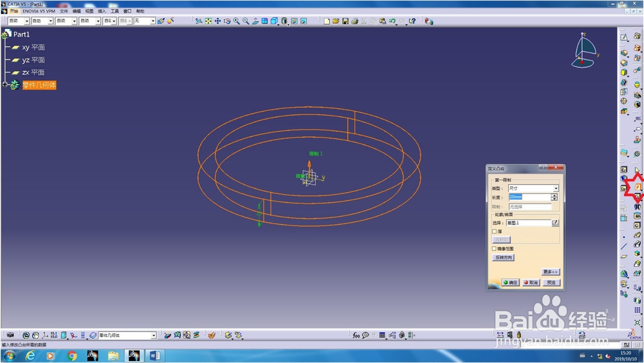Open Google Chrome from the taskbar
644x363 pixels.
72,356
